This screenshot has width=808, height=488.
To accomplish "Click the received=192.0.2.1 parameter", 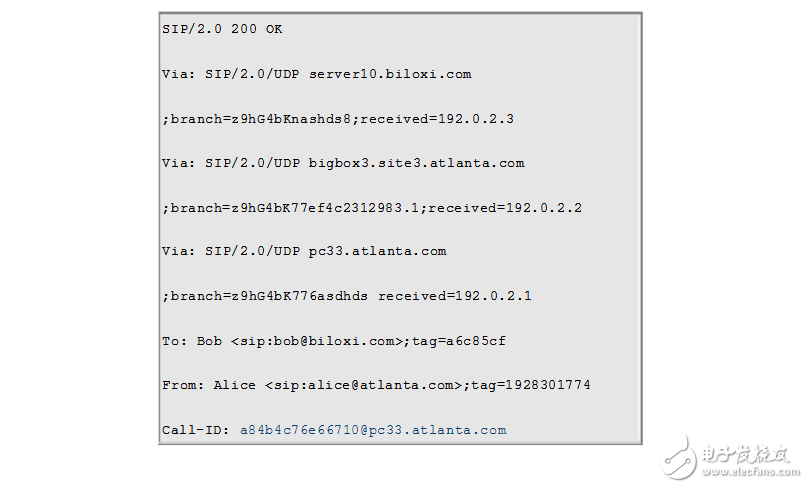I will (x=455, y=297).
